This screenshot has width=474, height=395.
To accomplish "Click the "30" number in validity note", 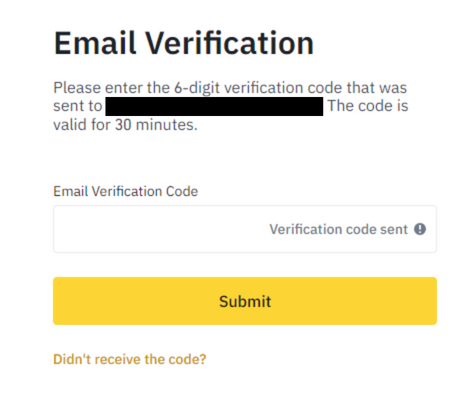I will click(123, 125).
